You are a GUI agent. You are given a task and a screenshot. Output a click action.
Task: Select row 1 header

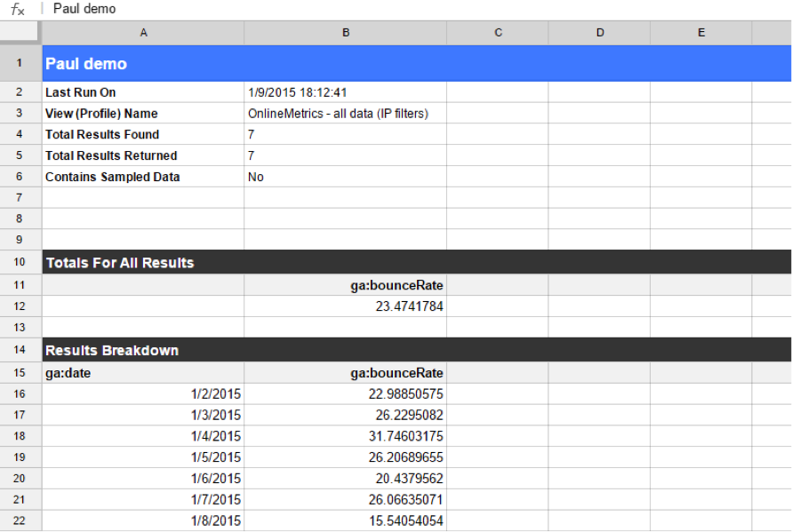tap(20, 63)
